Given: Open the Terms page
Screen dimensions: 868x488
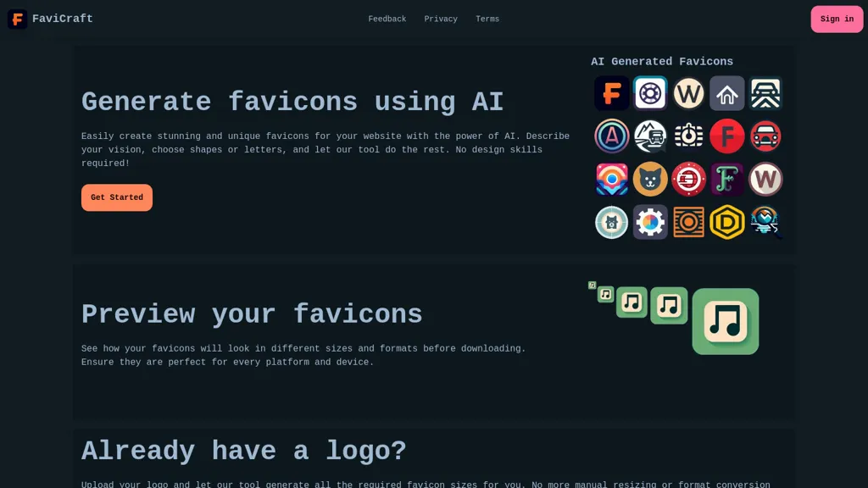Looking at the screenshot, I should [x=487, y=19].
